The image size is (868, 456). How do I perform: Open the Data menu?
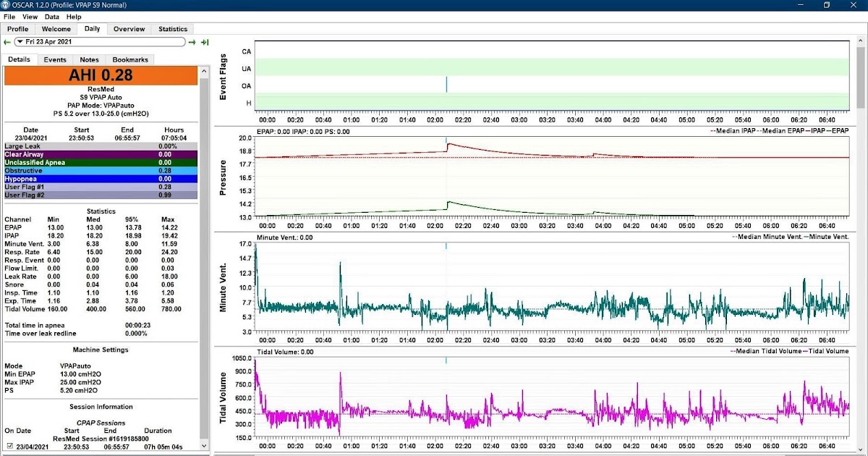click(x=51, y=16)
